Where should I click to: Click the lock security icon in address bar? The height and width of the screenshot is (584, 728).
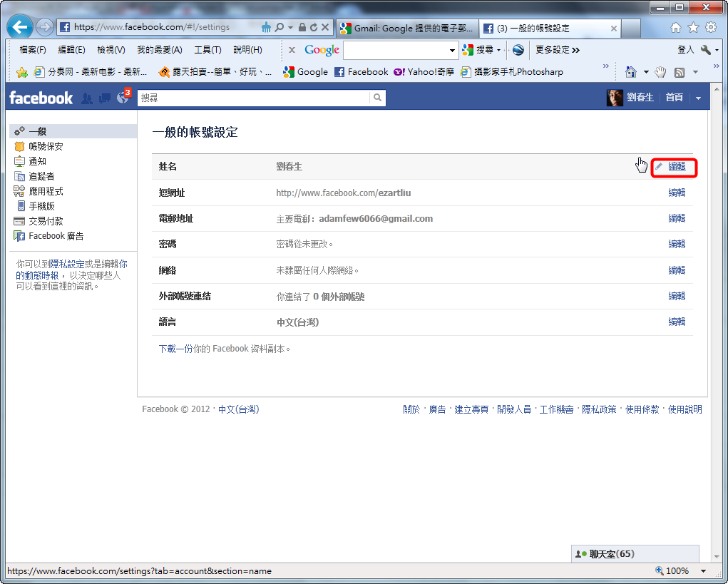point(302,27)
